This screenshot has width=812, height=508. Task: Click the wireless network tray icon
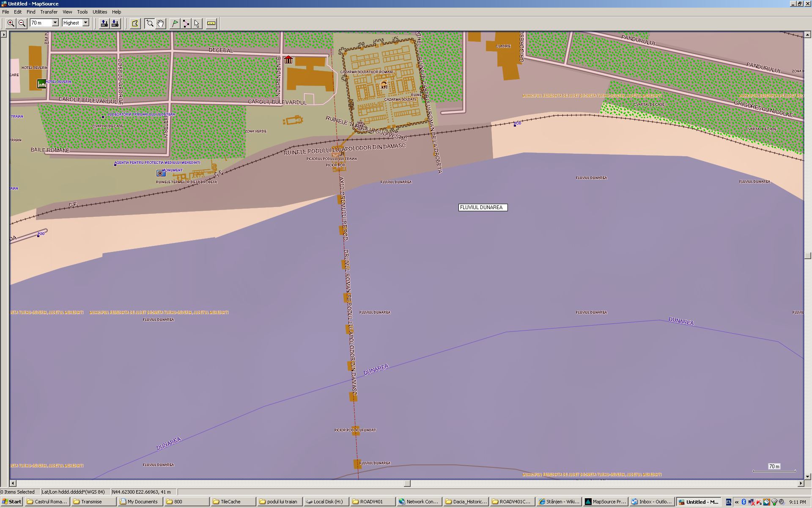point(774,502)
